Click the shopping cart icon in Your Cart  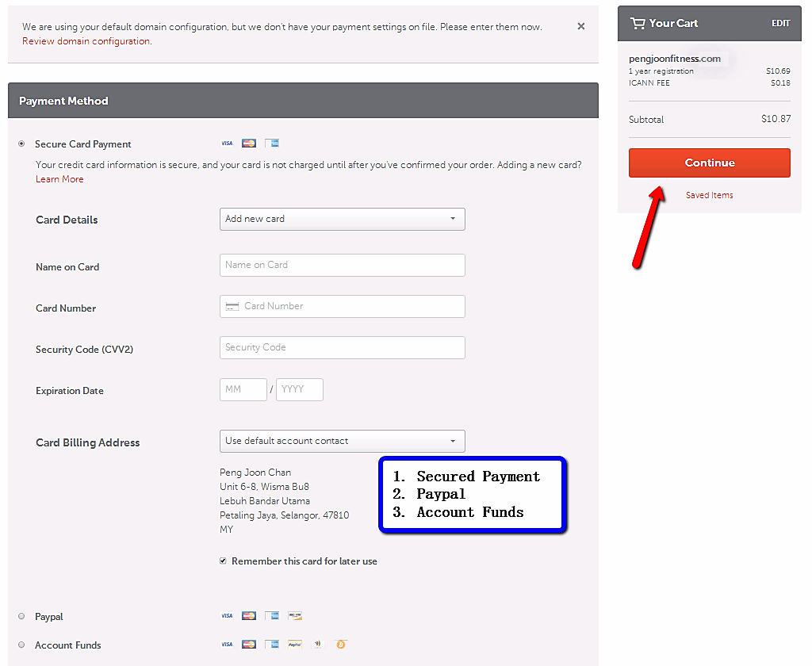[638, 23]
